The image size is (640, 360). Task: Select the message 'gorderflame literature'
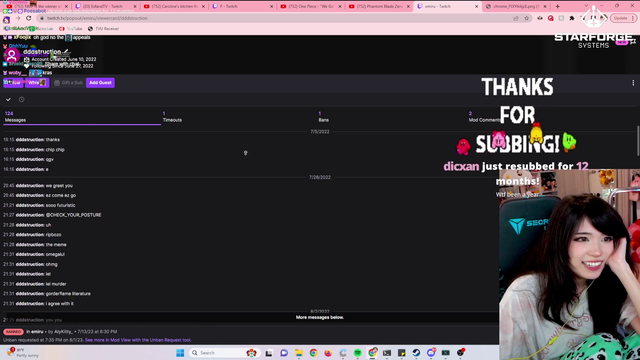pos(68,294)
